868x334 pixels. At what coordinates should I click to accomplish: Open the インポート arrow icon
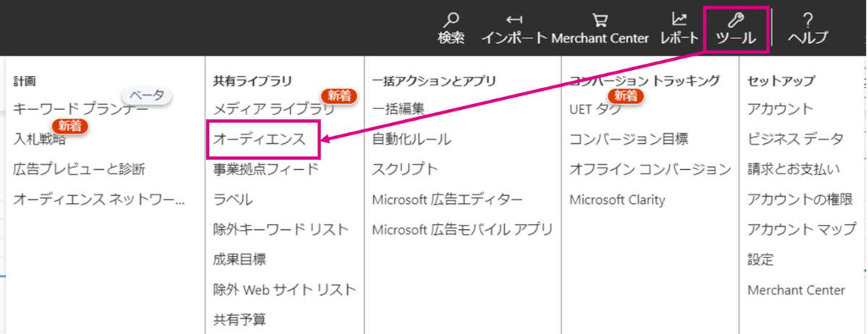click(x=514, y=20)
